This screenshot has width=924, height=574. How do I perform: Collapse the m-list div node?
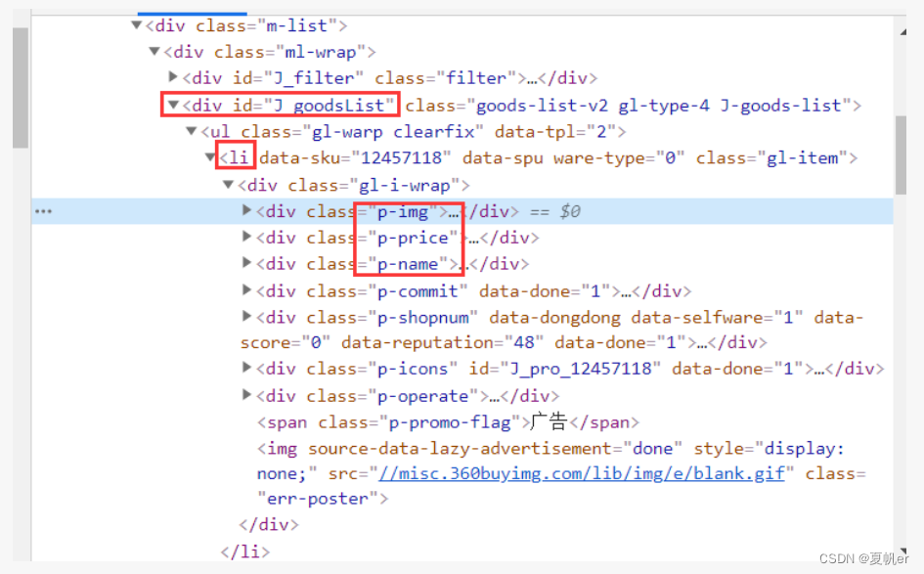click(137, 25)
